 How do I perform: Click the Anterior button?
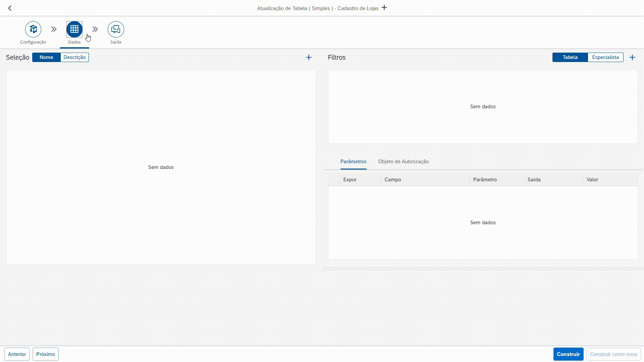tap(17, 354)
